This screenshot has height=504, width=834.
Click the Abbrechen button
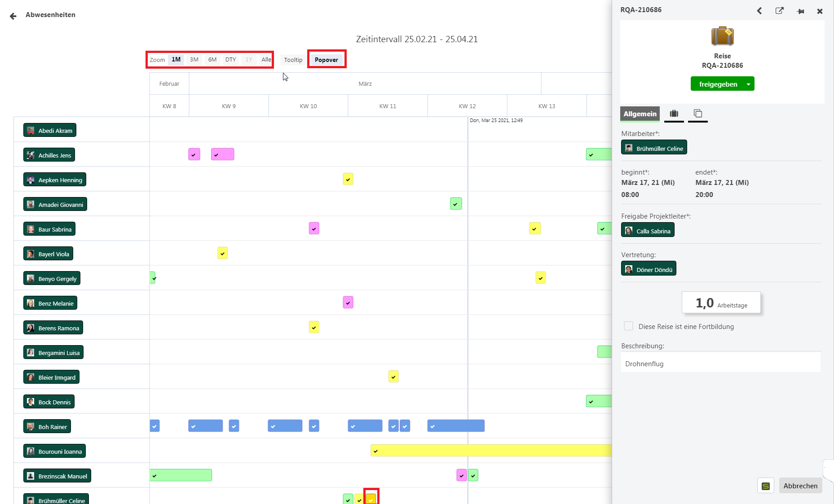pos(800,486)
